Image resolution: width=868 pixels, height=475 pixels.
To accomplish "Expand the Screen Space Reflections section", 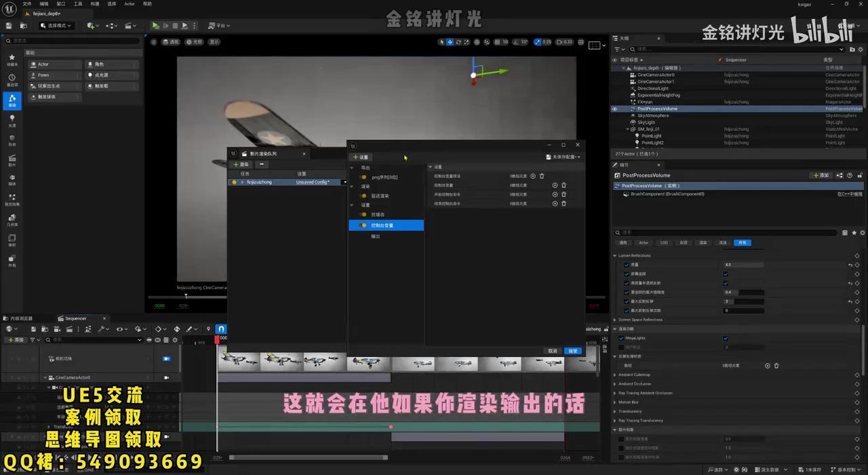I will 615,320.
